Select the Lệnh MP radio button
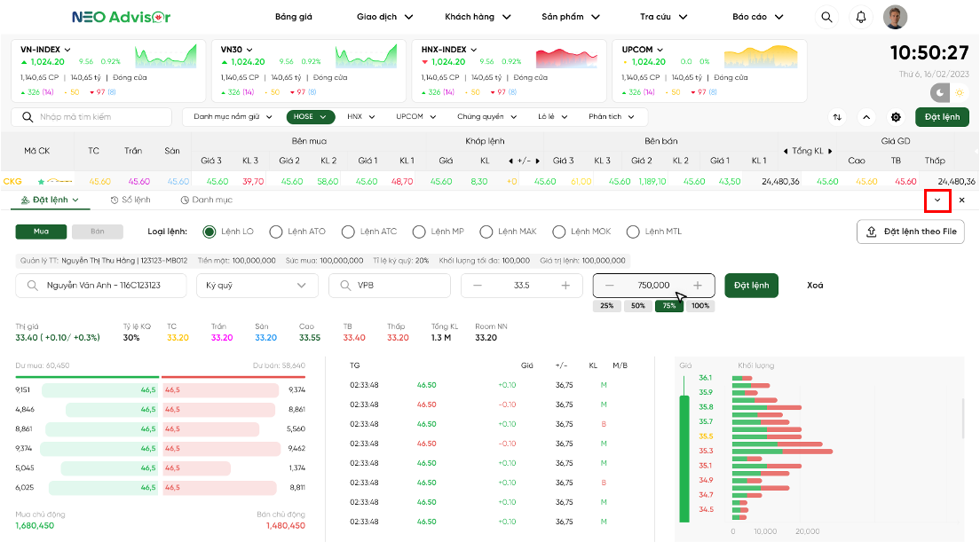This screenshot has width=980, height=550. pyautogui.click(x=419, y=232)
